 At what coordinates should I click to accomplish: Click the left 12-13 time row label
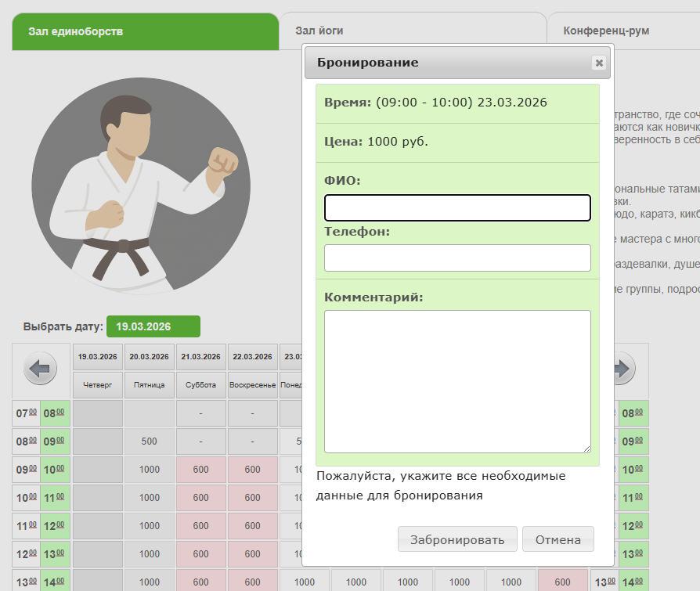click(x=41, y=553)
